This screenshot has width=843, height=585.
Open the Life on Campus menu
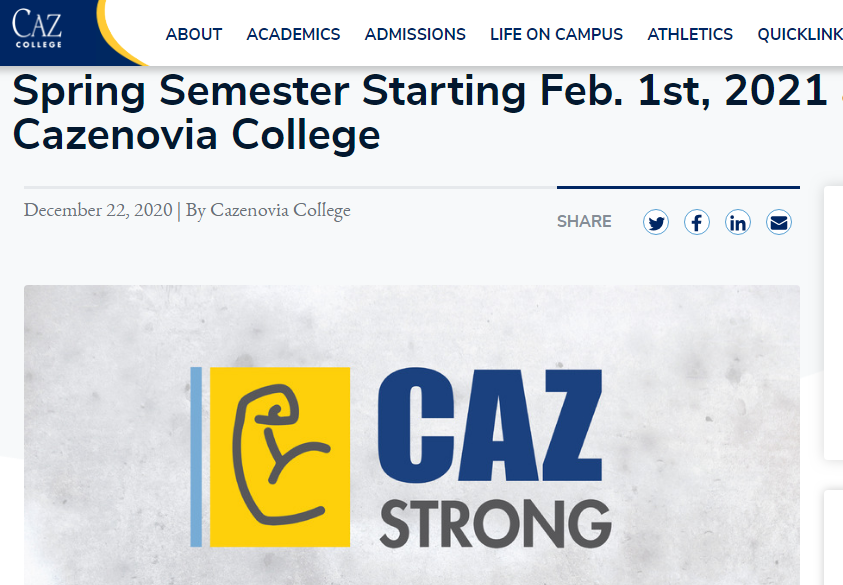556,34
